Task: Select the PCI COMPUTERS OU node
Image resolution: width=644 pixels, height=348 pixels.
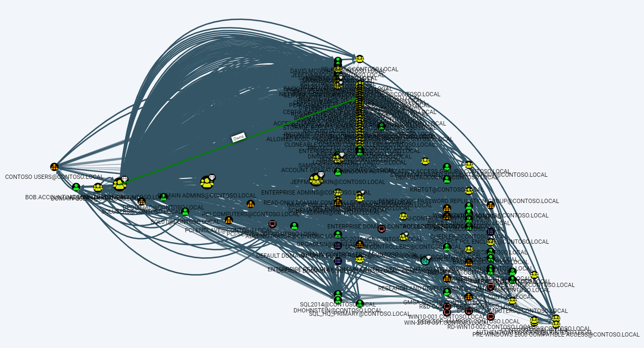Action: pyautogui.click(x=251, y=204)
